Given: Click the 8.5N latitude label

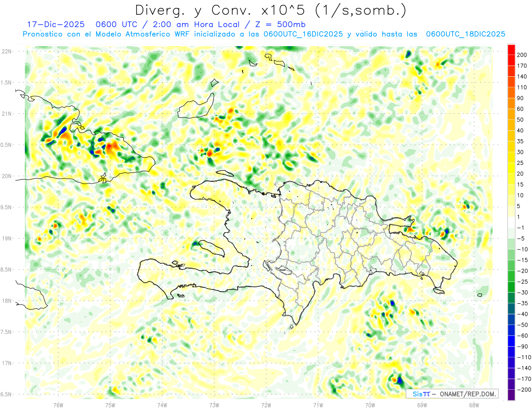Looking at the screenshot, I should 6,270.
